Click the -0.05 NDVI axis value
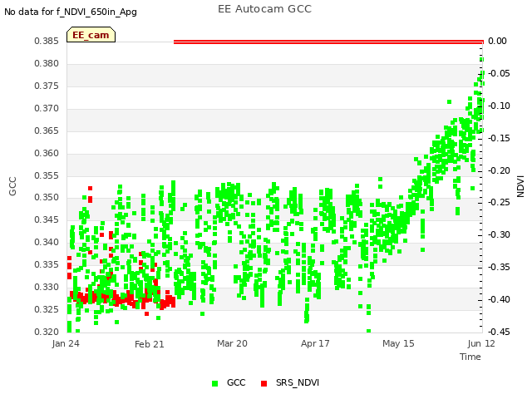This screenshot has width=532, height=399. 499,73
